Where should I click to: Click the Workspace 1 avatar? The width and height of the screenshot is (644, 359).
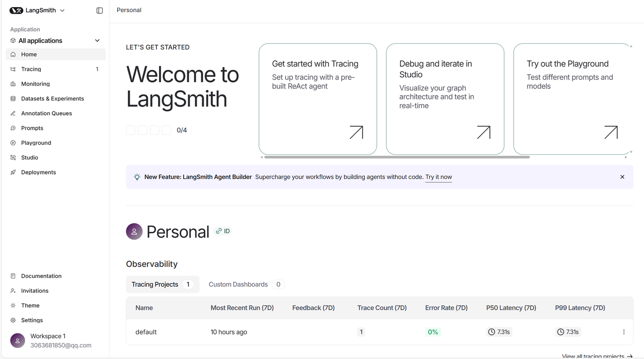point(18,340)
